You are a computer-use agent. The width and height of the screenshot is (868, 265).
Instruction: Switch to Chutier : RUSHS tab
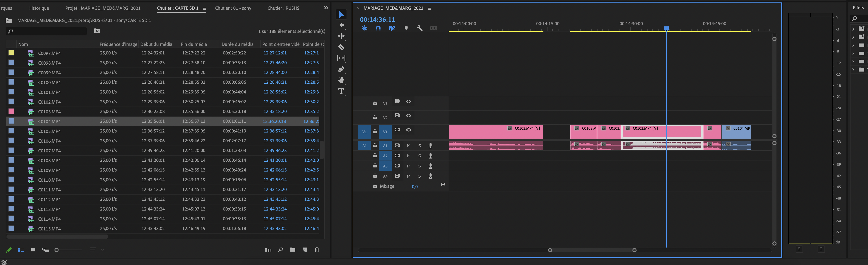pyautogui.click(x=283, y=8)
